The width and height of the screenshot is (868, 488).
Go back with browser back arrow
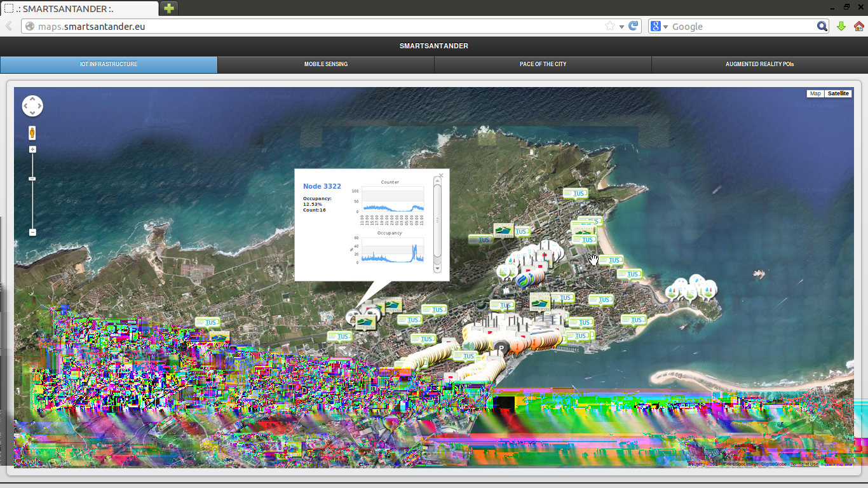pyautogui.click(x=9, y=26)
